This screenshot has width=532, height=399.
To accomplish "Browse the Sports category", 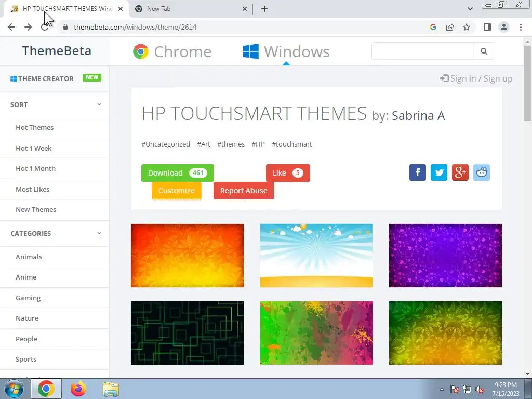I will [x=26, y=360].
